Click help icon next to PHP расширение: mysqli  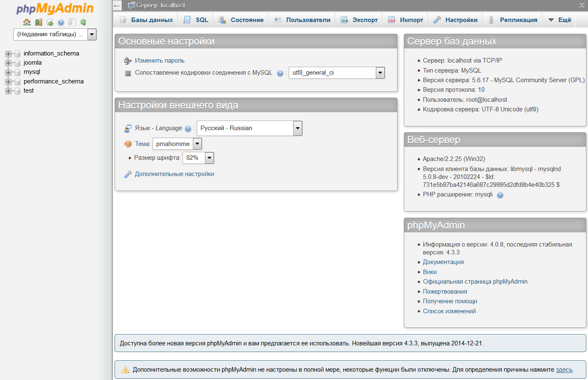pos(500,195)
